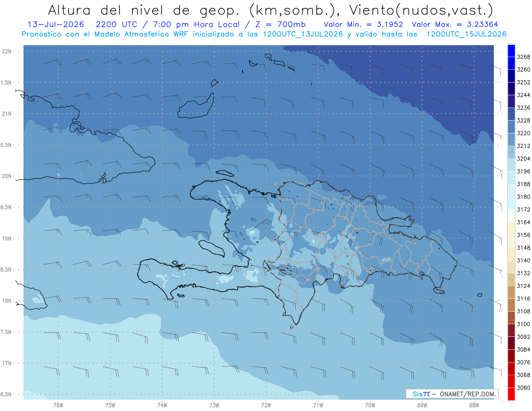Click legend swatch between 3196 and 3204

tap(511, 165)
